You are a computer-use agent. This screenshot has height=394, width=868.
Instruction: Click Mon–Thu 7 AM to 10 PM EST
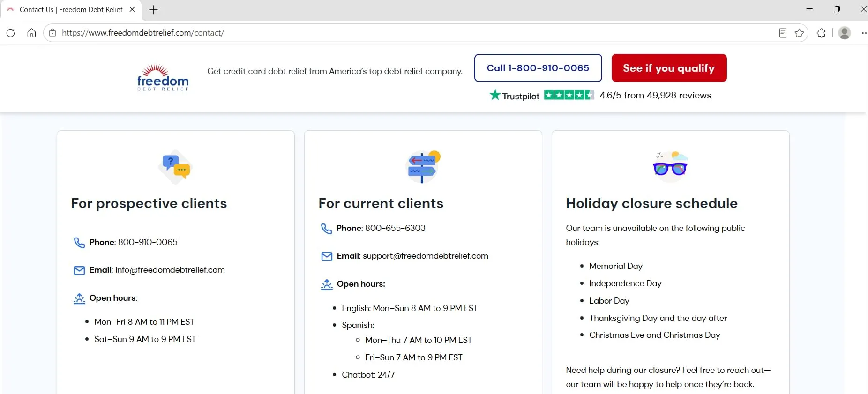coord(419,340)
